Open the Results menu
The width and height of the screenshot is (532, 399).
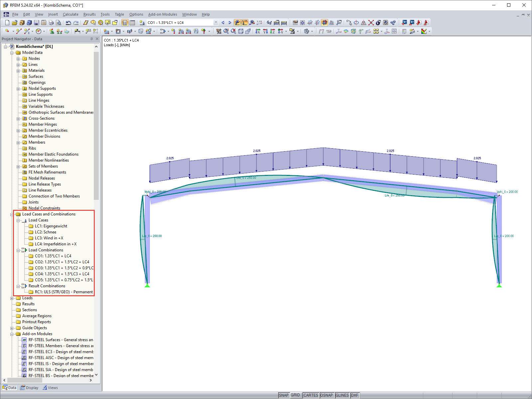tap(89, 14)
